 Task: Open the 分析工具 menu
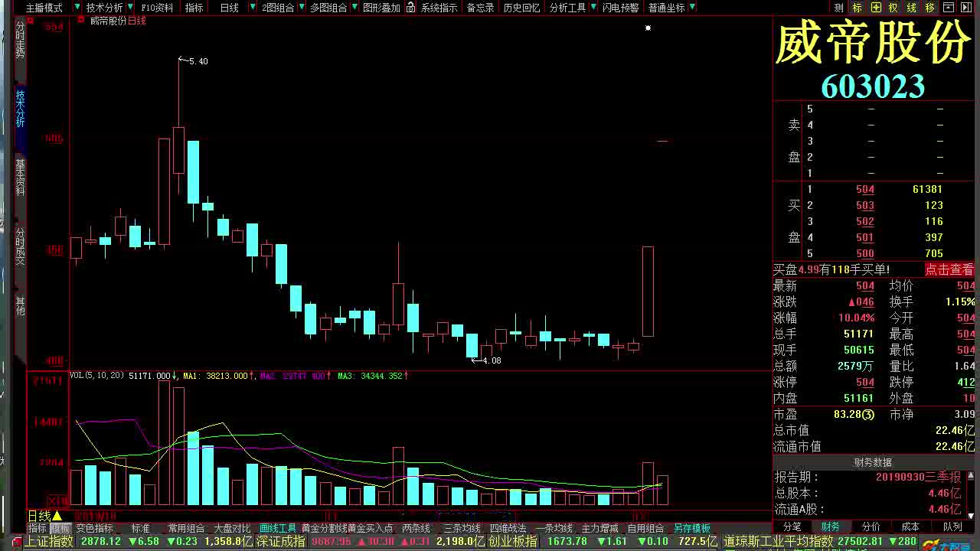pyautogui.click(x=567, y=7)
